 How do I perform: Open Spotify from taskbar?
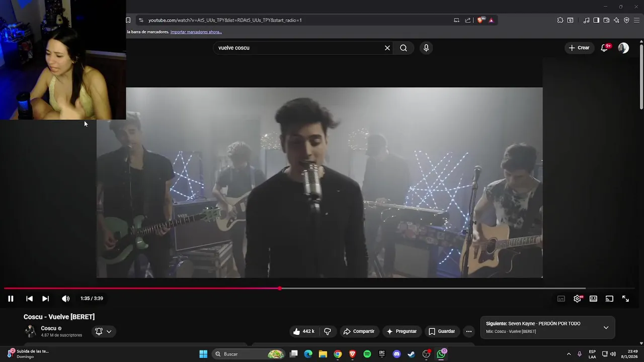click(x=367, y=354)
